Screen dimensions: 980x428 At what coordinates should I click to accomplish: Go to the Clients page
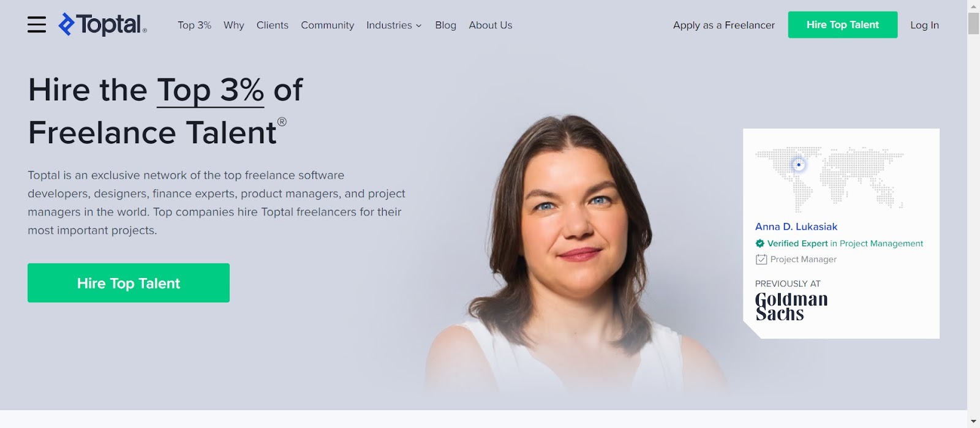coord(273,25)
